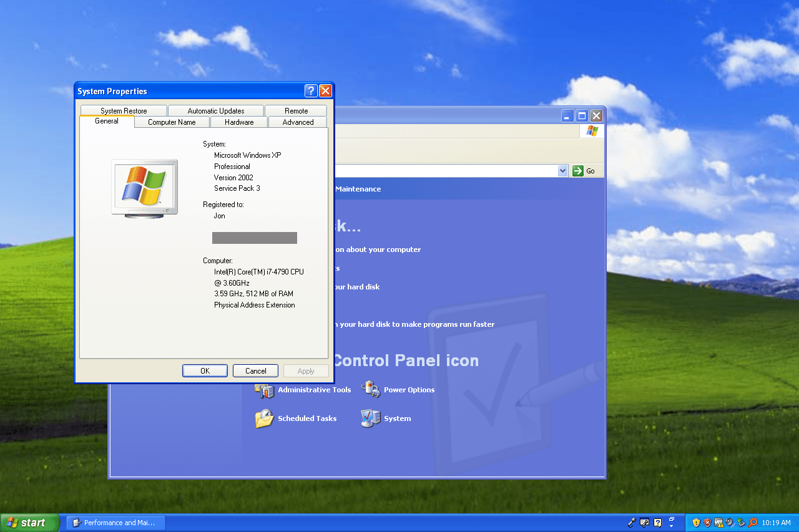Click the 'Maintenance' heading in Control Panel window
The height and width of the screenshot is (532, 799).
[x=358, y=189]
